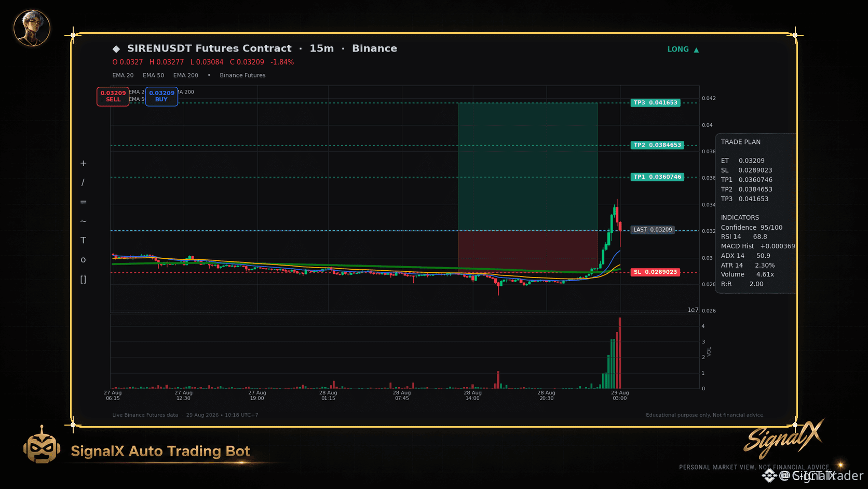Click the INDICATORS section heading

coord(740,218)
